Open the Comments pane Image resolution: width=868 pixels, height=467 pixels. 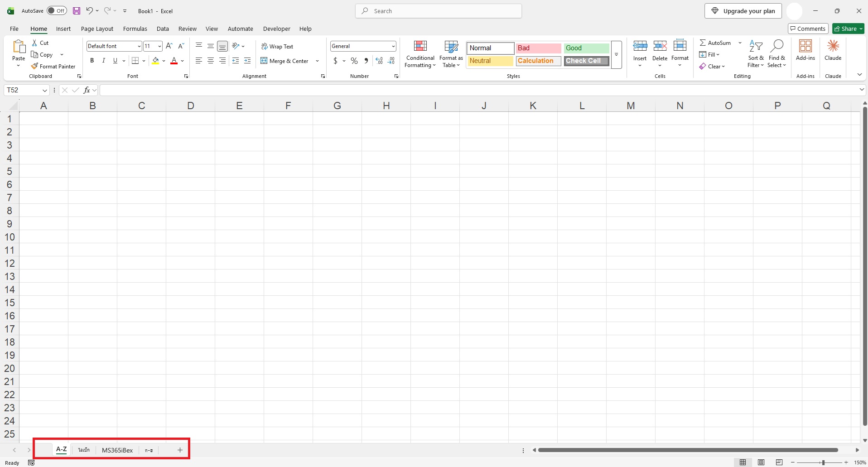(x=808, y=29)
